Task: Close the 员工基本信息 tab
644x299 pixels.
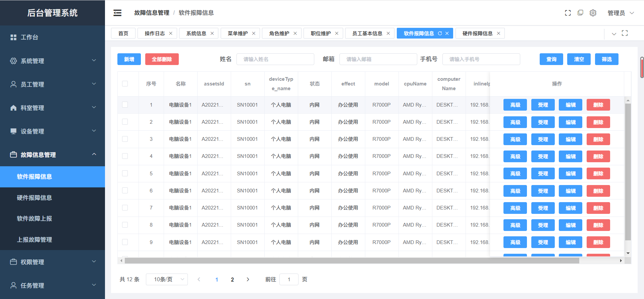Action: (388, 33)
